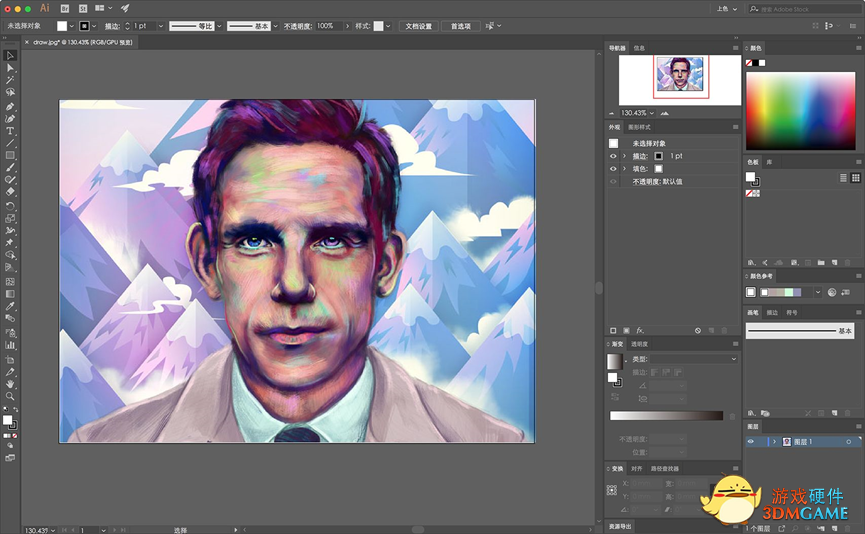Click the zoom-out mountain icon in Navigator

(x=611, y=113)
